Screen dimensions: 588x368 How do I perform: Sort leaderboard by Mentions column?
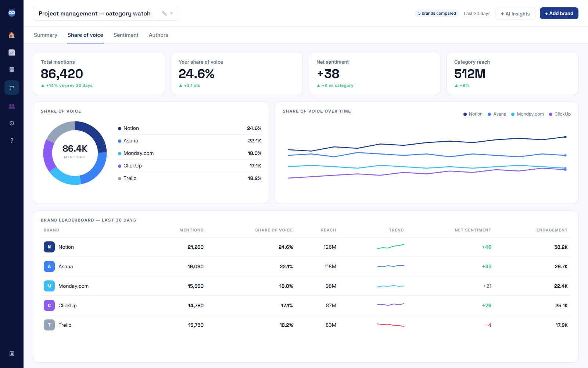[x=191, y=230]
